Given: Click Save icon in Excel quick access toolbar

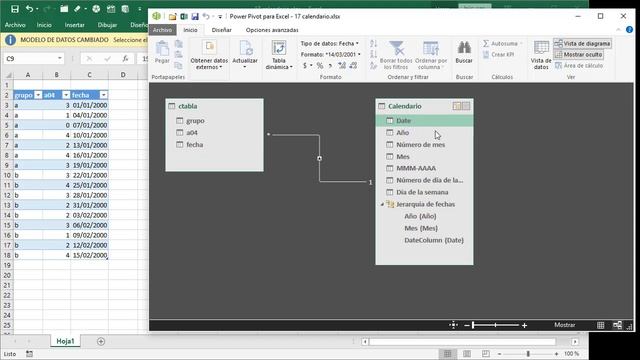Looking at the screenshot, I should coord(15,9).
